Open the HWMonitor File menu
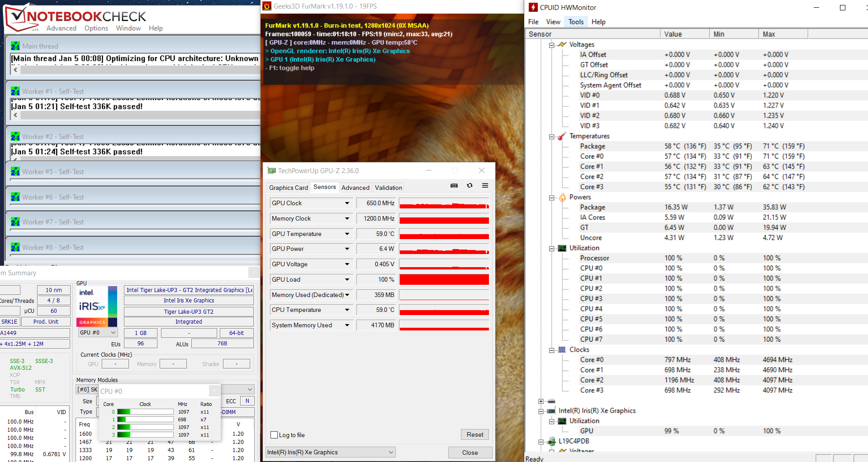The width and height of the screenshot is (868, 462). (x=533, y=22)
